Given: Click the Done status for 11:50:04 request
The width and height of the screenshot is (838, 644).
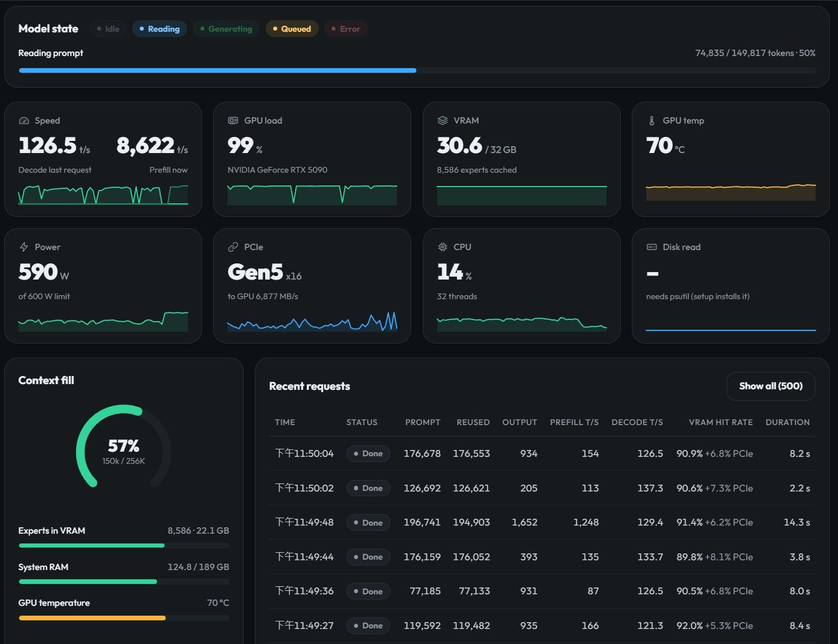Looking at the screenshot, I should point(368,453).
